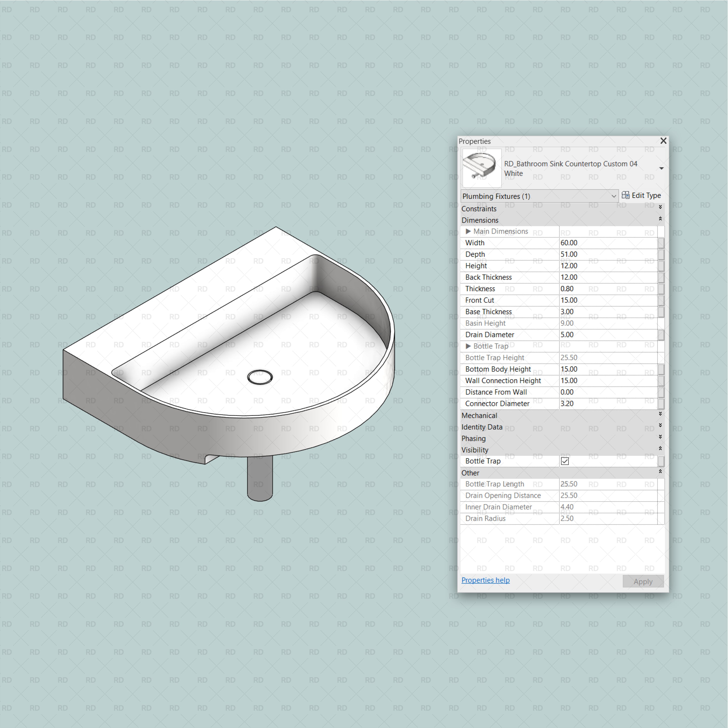
Task: Select the Drain Diameter value field
Action: coord(588,335)
